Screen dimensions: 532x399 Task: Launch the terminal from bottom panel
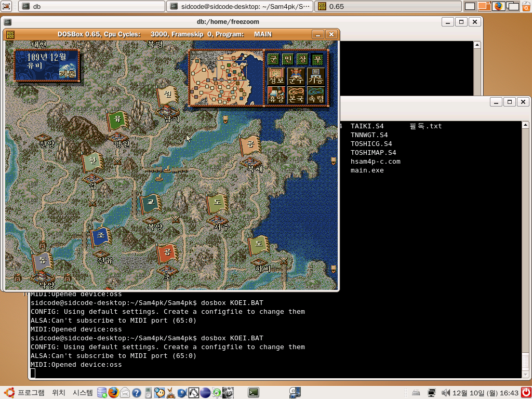[253, 393]
